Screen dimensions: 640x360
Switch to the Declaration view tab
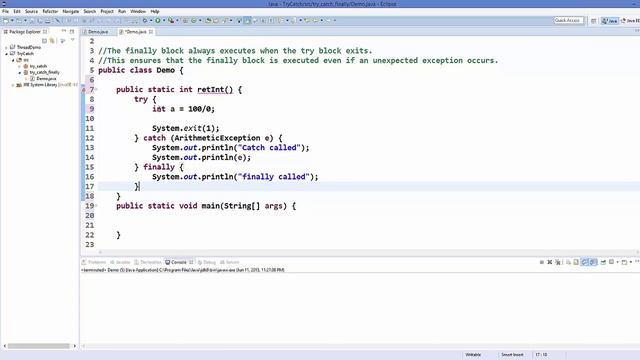click(148, 262)
